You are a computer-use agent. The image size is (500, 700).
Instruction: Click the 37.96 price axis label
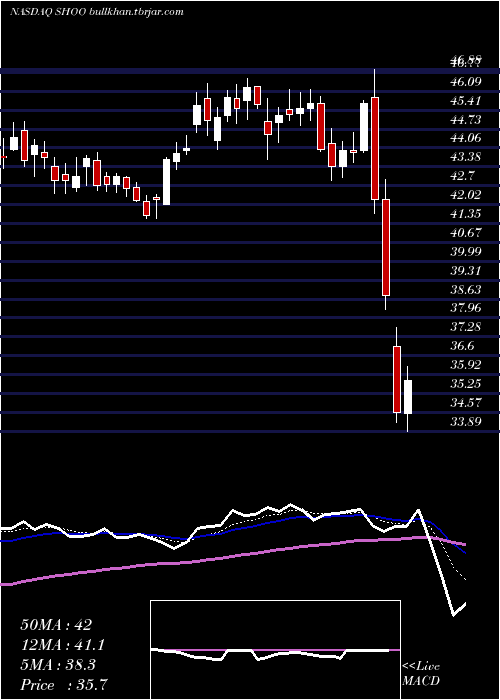tap(466, 308)
